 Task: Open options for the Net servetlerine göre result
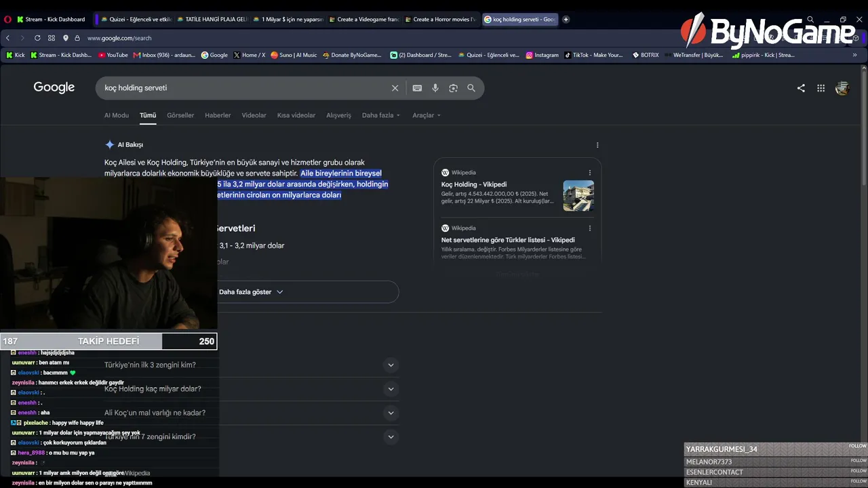click(x=590, y=228)
